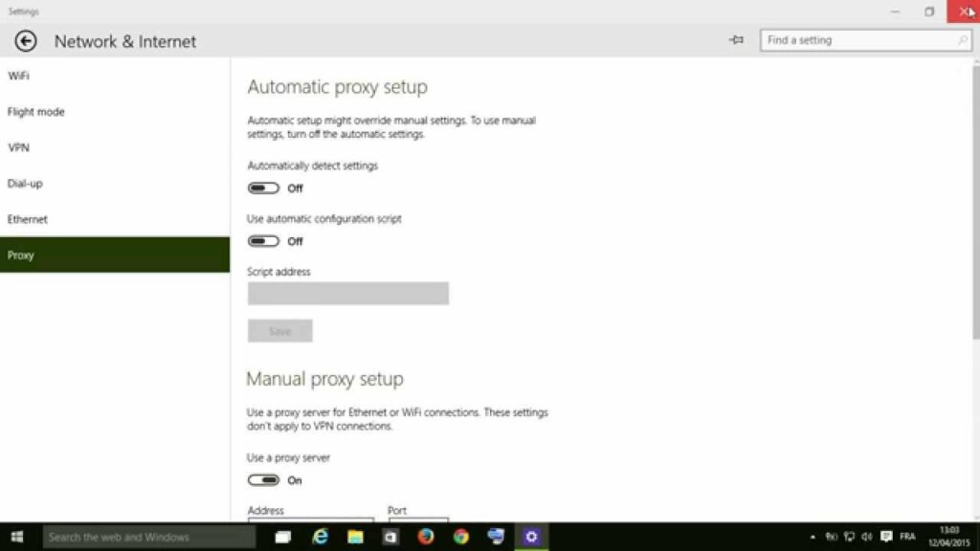The width and height of the screenshot is (980, 551).
Task: Open the Firefox browser from the taskbar
Action: [425, 537]
